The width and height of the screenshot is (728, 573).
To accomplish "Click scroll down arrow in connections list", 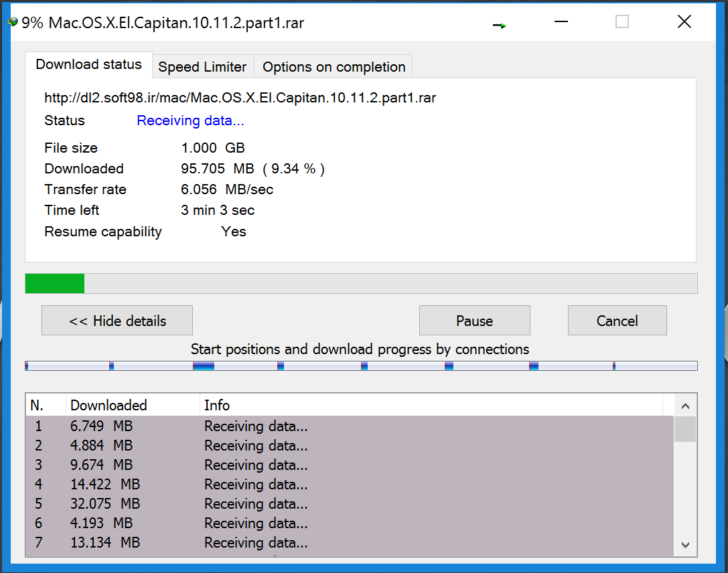I will coord(685,545).
